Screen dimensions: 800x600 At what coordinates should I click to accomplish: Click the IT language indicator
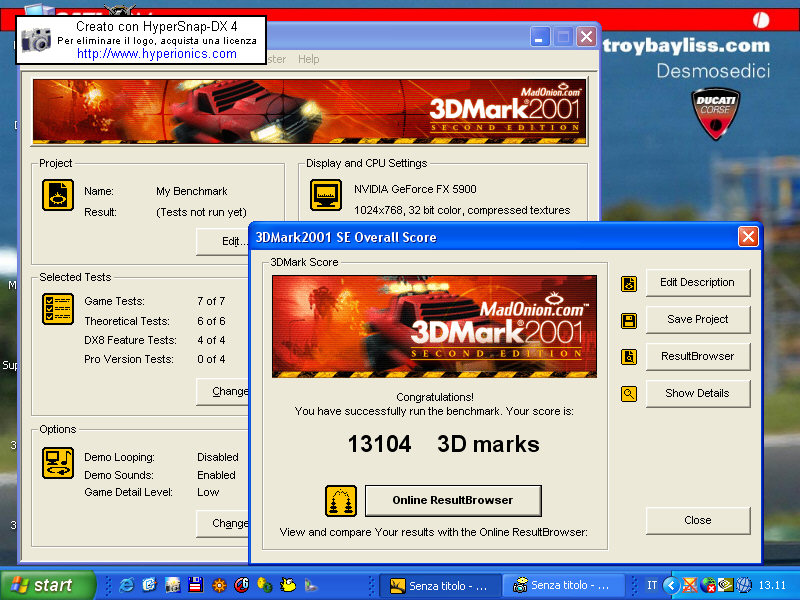click(x=652, y=585)
